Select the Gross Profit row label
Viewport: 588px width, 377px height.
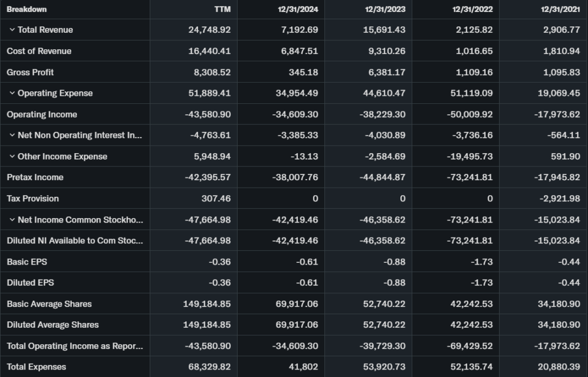pos(30,72)
